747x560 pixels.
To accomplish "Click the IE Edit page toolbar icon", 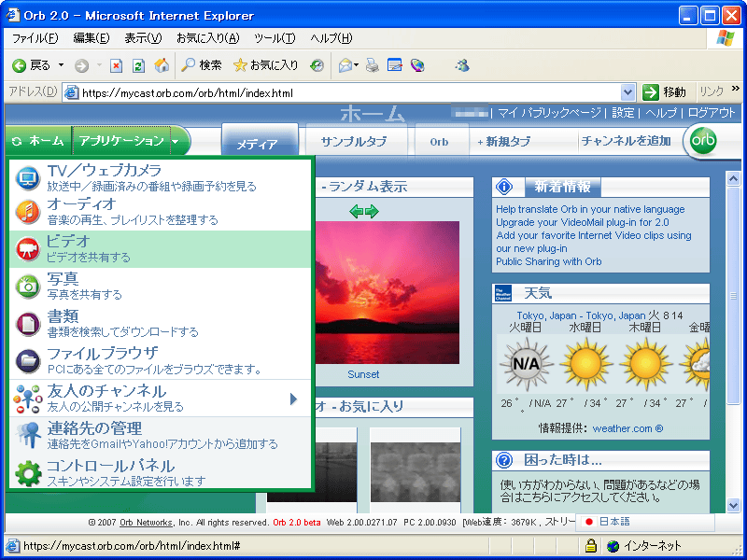I will [395, 65].
